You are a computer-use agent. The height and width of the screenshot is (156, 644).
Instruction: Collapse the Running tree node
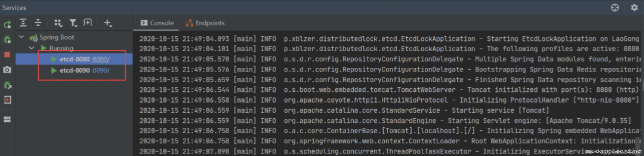[x=31, y=48]
